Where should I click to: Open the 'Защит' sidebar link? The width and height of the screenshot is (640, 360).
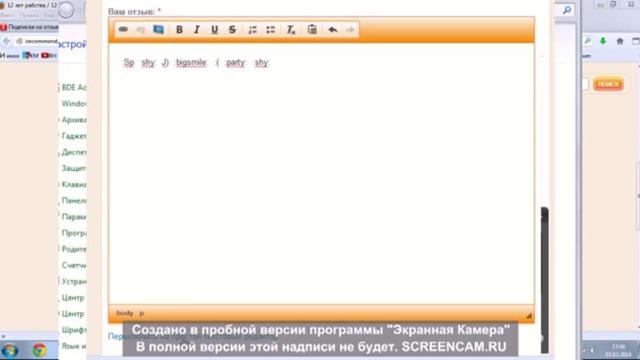73,168
